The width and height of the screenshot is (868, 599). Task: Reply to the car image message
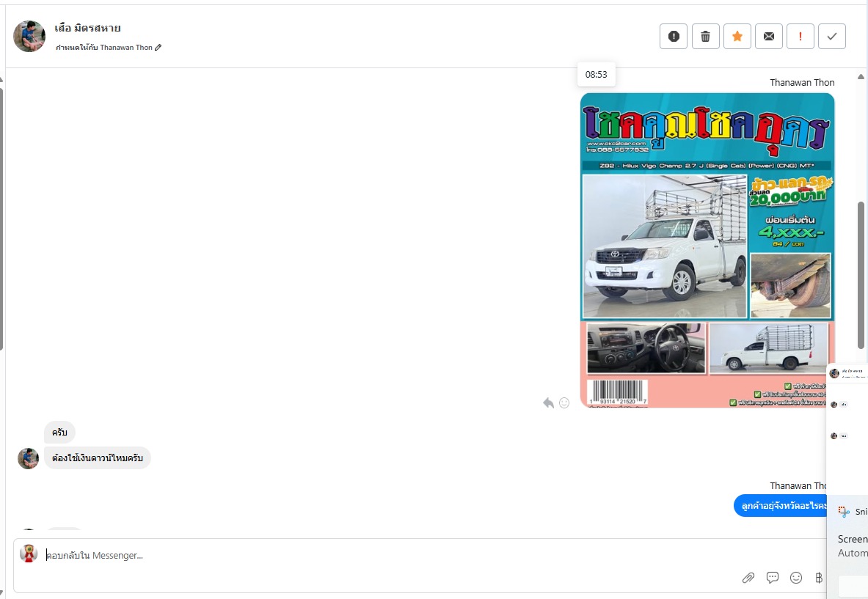[548, 403]
